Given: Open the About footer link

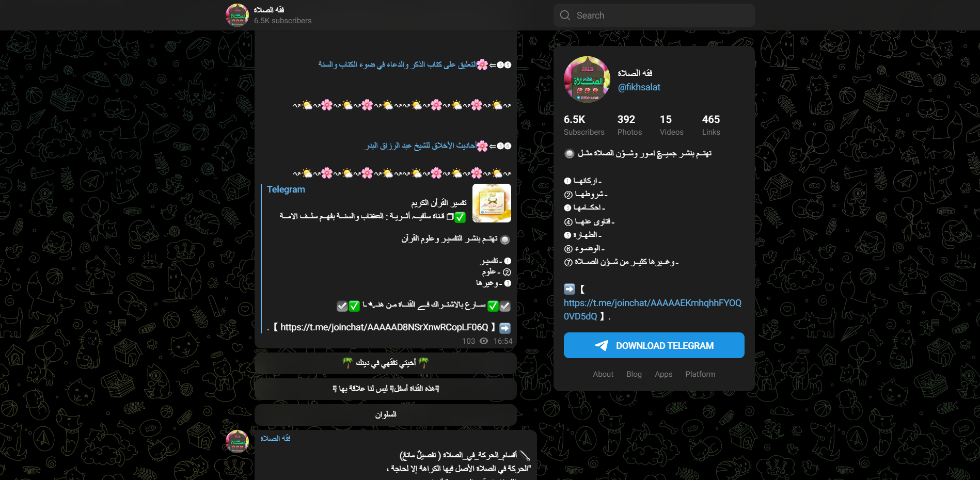Looking at the screenshot, I should (603, 374).
